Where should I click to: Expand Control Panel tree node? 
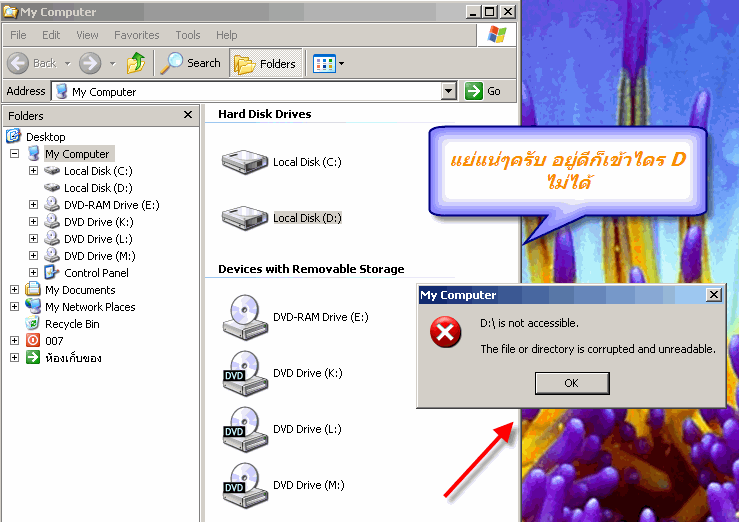(x=33, y=272)
